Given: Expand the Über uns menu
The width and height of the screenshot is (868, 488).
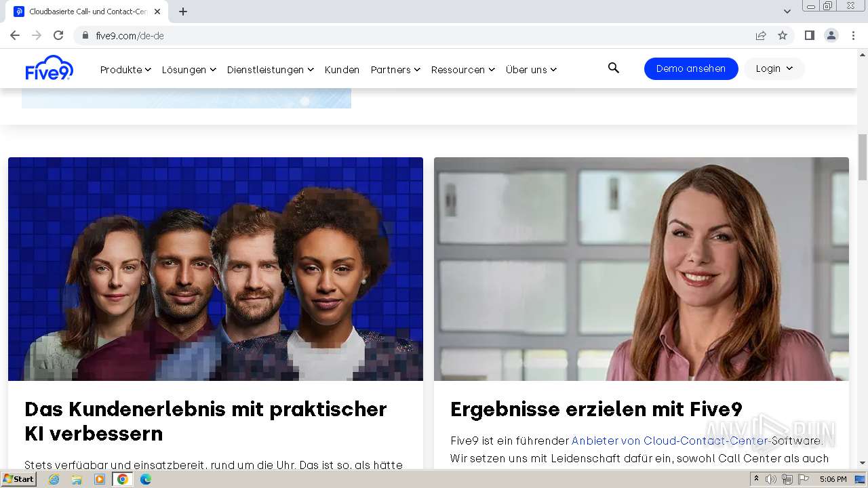Looking at the screenshot, I should coord(531,69).
